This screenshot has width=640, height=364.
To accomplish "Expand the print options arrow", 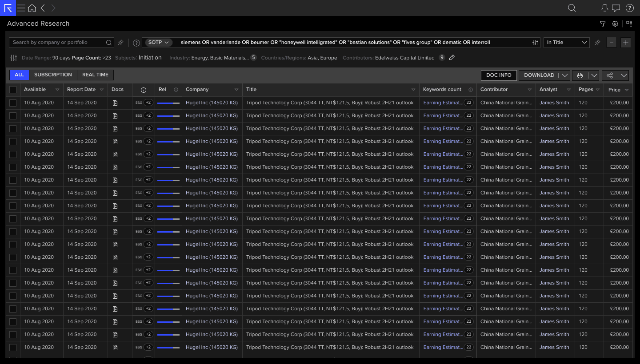I will pyautogui.click(x=594, y=75).
